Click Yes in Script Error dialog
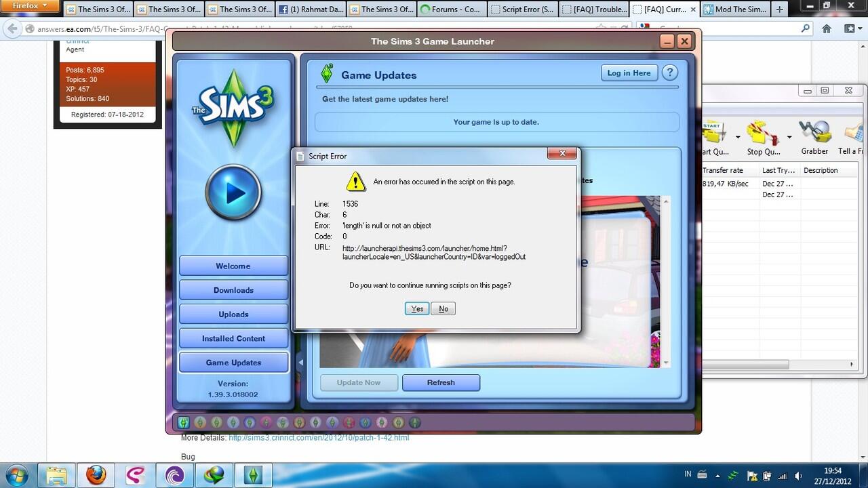 pos(417,308)
